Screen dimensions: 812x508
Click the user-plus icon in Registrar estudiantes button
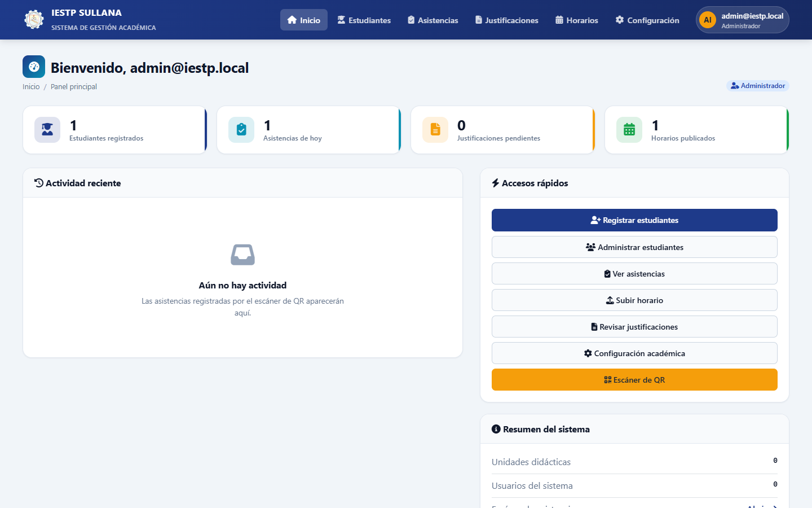tap(595, 220)
